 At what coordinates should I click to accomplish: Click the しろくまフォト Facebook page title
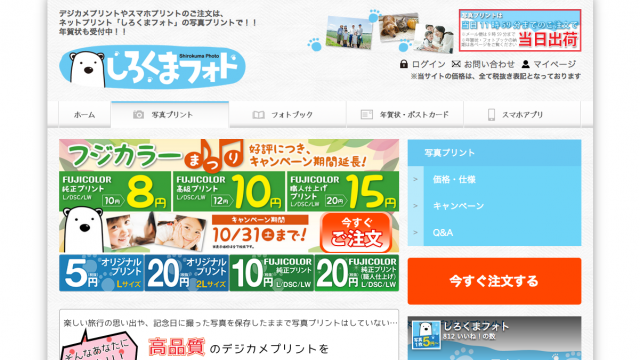click(476, 326)
